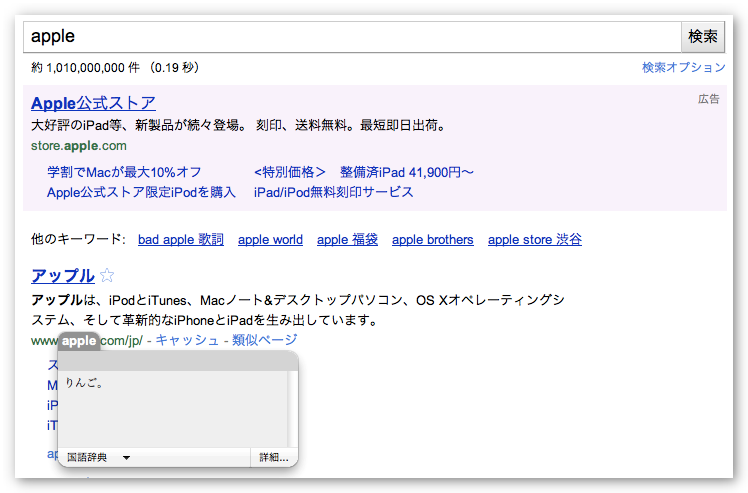Screen dimensions: 748x493
Task: Click the star icon next to アップル
Action: (x=107, y=275)
